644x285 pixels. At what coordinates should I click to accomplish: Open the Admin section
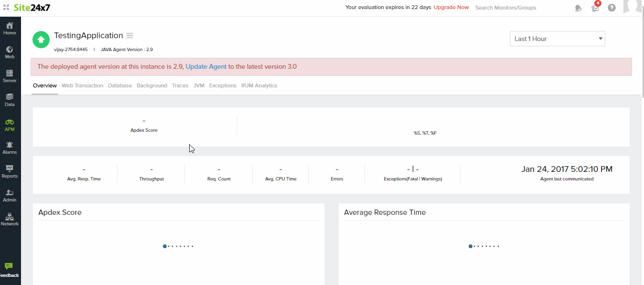point(10,195)
